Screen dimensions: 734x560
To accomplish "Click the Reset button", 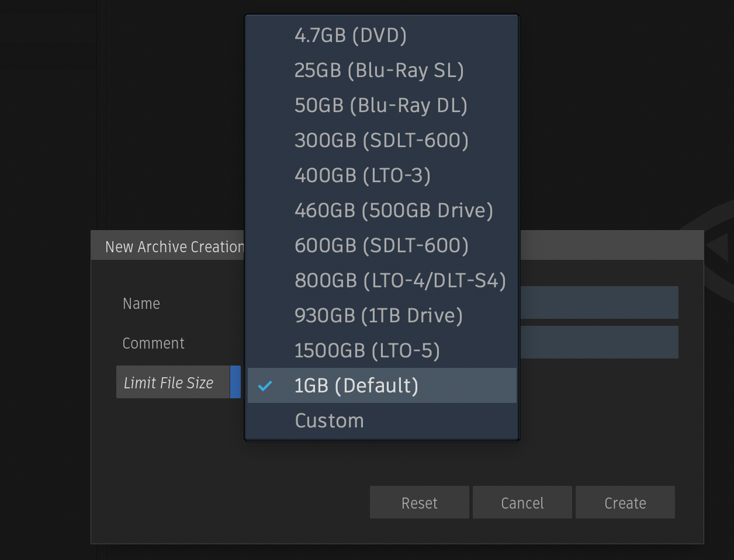I will coord(419,502).
